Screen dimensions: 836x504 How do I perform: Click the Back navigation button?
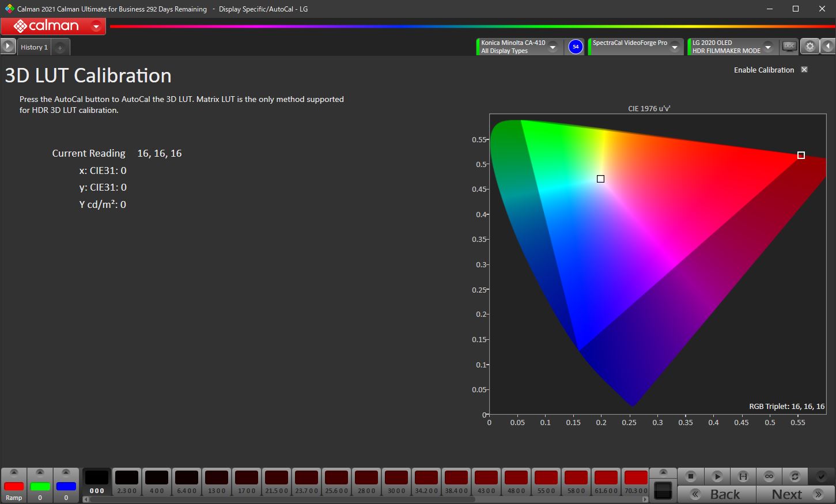pos(717,494)
